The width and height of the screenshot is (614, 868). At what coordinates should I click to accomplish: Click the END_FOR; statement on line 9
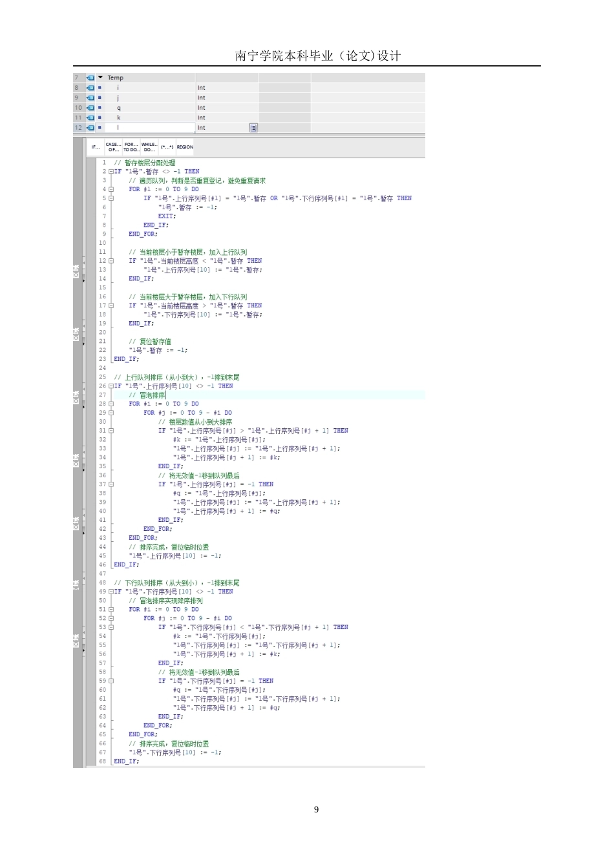(143, 234)
